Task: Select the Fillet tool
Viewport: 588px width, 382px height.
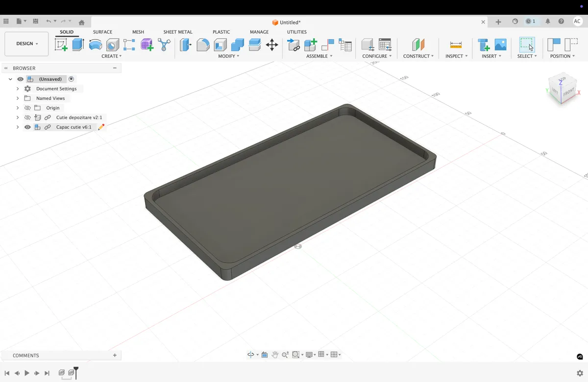Action: click(203, 45)
